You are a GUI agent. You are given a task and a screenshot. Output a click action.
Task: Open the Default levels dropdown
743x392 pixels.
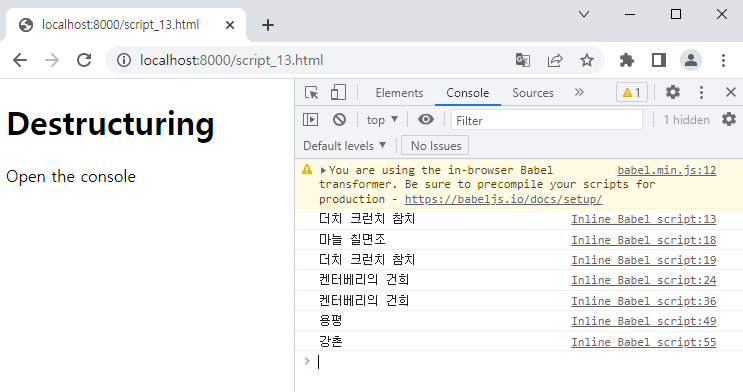(344, 146)
